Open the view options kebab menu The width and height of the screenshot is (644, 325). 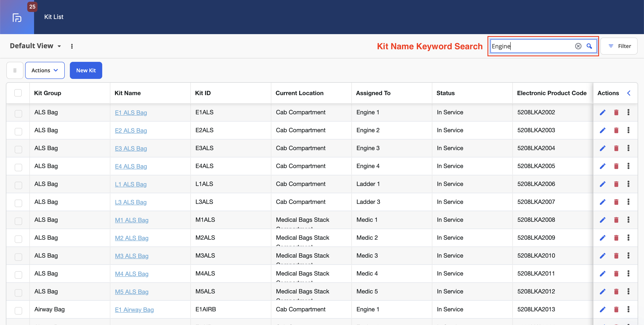[72, 46]
